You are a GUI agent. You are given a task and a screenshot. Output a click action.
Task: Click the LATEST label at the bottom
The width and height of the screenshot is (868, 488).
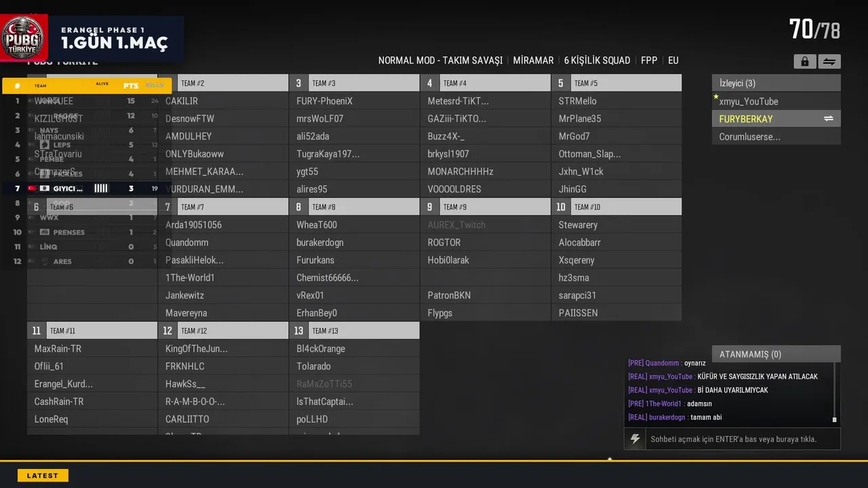pos(43,476)
